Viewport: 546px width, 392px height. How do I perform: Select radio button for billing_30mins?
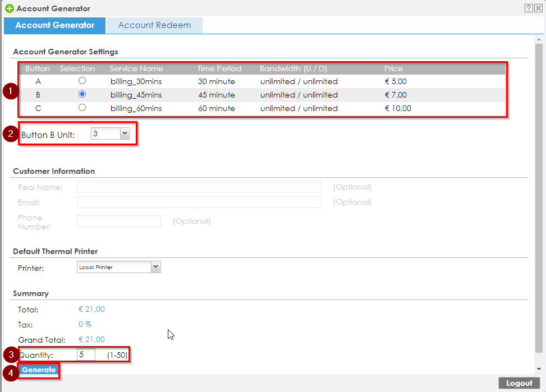point(82,81)
